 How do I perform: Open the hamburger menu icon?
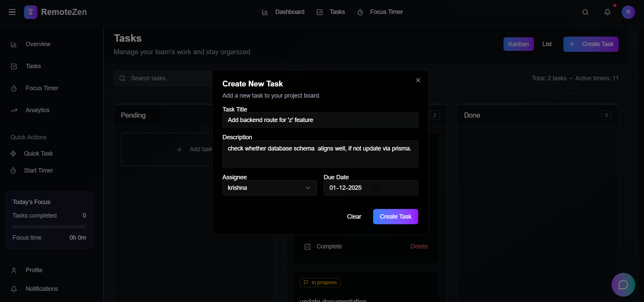coord(12,12)
